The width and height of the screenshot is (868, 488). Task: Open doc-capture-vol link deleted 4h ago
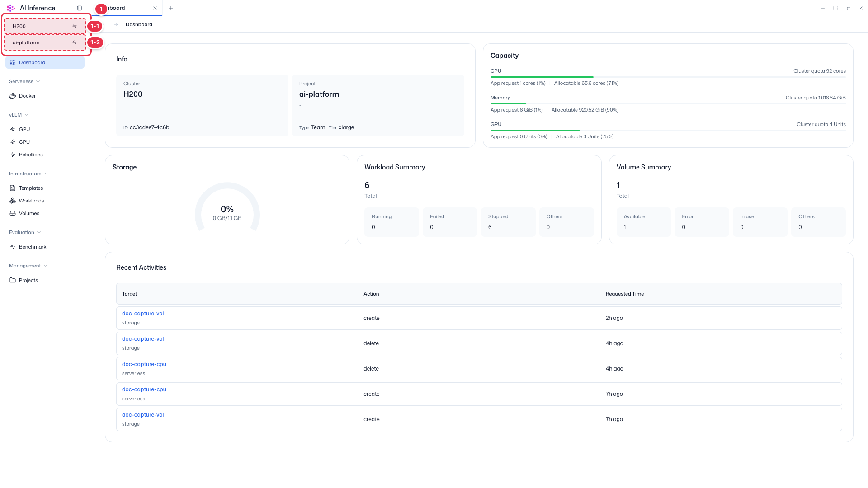click(x=143, y=338)
